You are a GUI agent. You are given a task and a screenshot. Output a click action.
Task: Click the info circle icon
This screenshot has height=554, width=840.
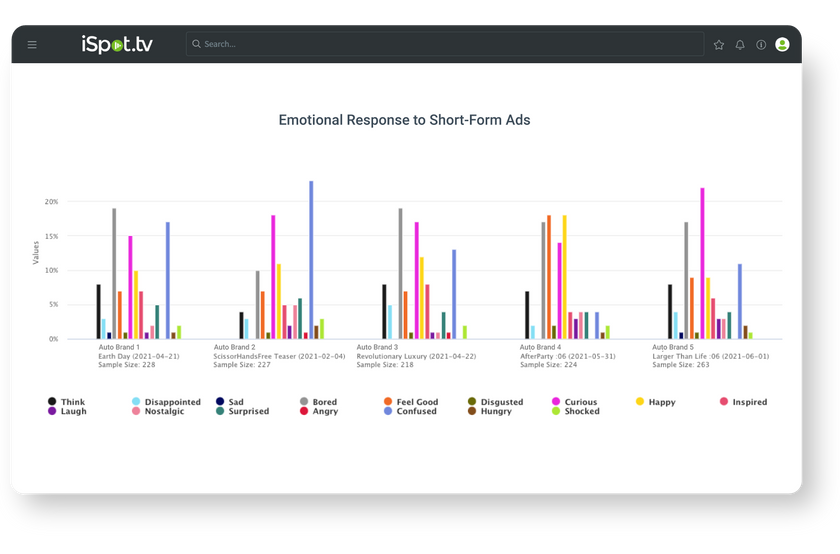point(761,45)
